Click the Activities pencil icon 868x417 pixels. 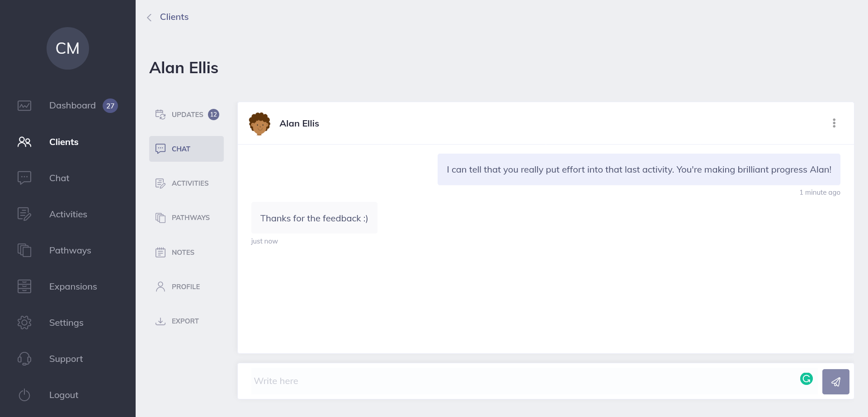click(x=24, y=214)
